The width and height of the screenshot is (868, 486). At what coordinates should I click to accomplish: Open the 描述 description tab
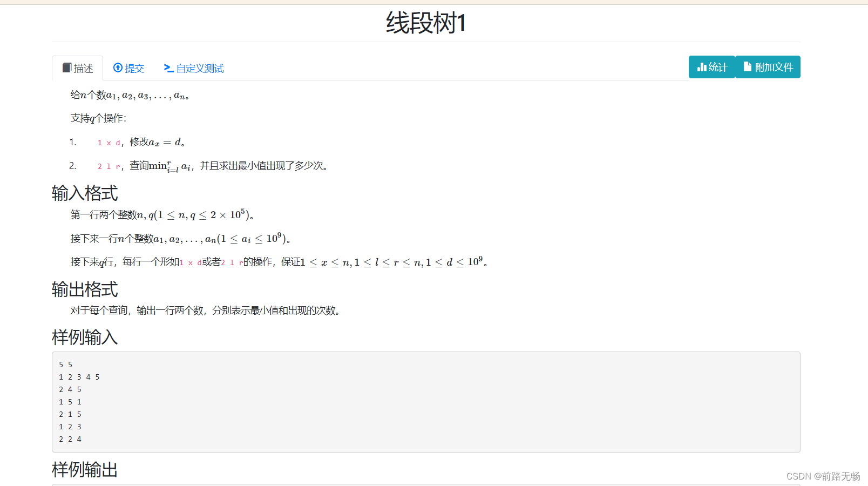[78, 68]
